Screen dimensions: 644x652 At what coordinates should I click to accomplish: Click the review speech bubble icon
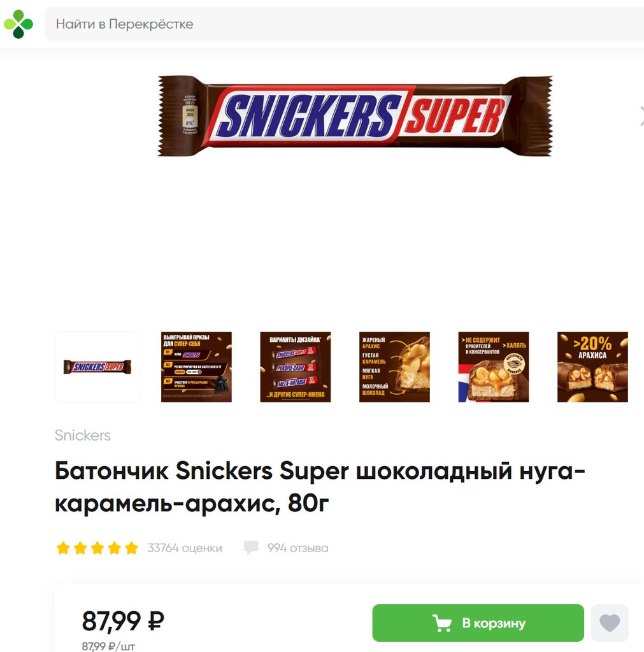click(x=251, y=548)
